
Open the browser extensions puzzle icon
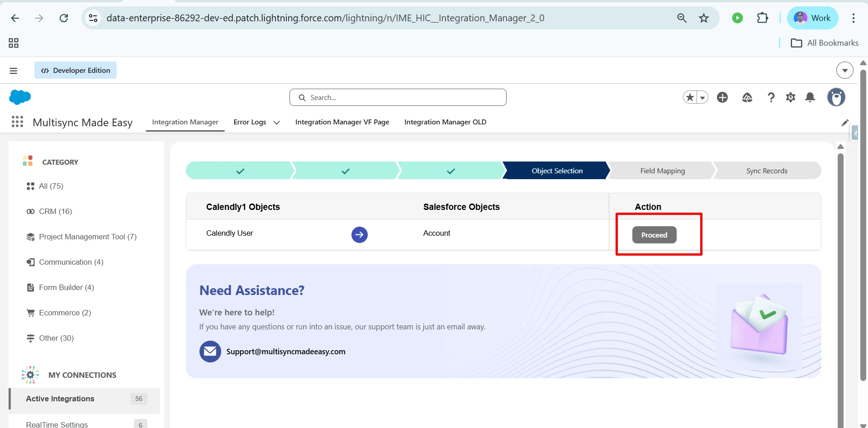click(763, 18)
